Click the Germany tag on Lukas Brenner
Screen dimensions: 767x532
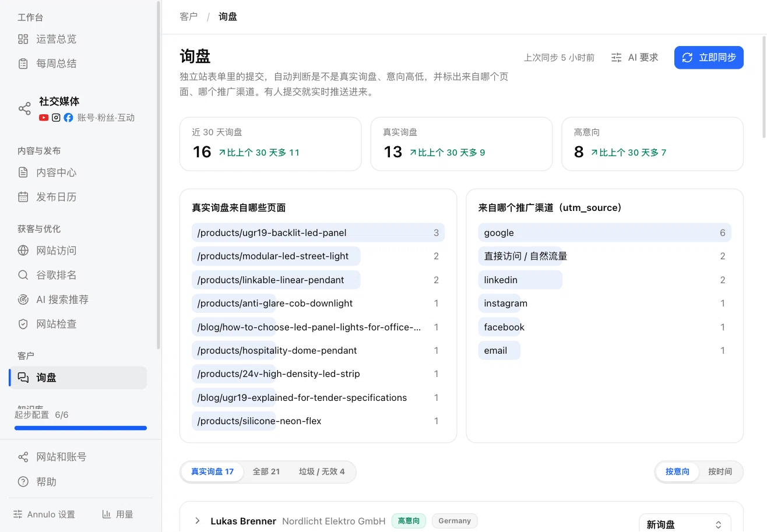(x=455, y=521)
